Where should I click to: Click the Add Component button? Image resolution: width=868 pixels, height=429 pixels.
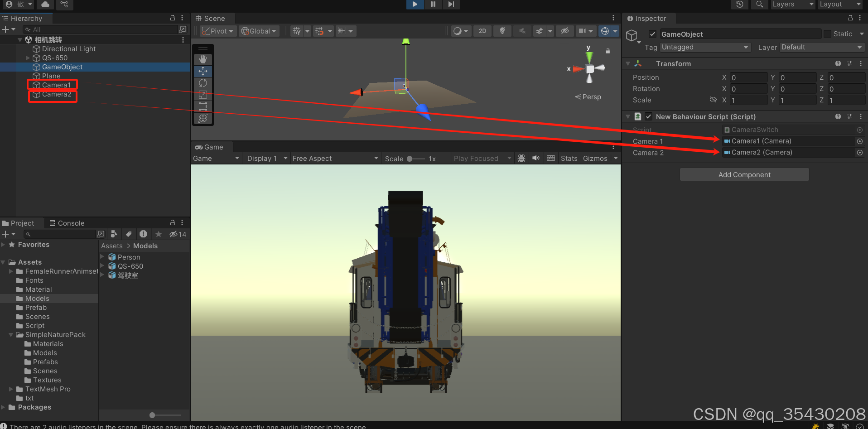744,174
